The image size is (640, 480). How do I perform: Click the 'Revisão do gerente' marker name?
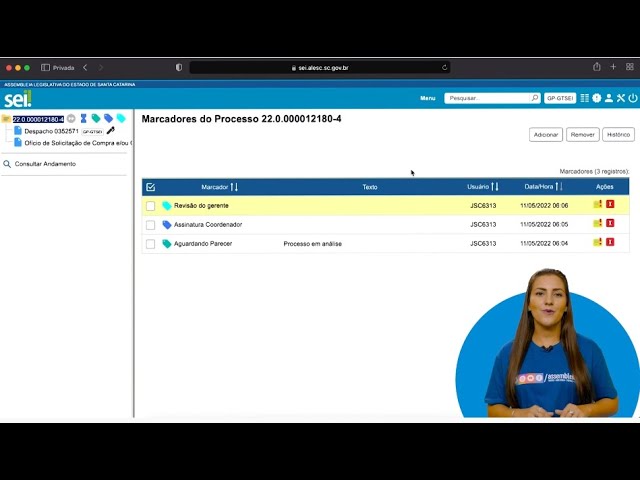tap(201, 205)
